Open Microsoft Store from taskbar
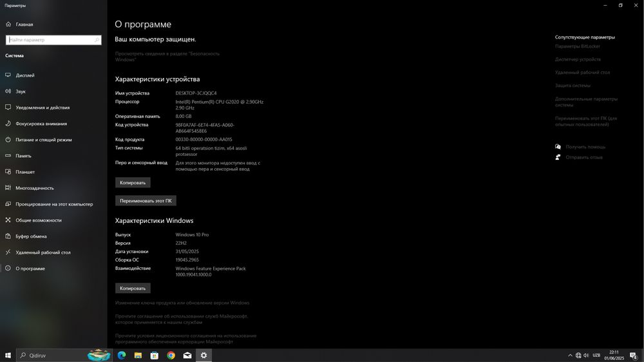 [155, 356]
